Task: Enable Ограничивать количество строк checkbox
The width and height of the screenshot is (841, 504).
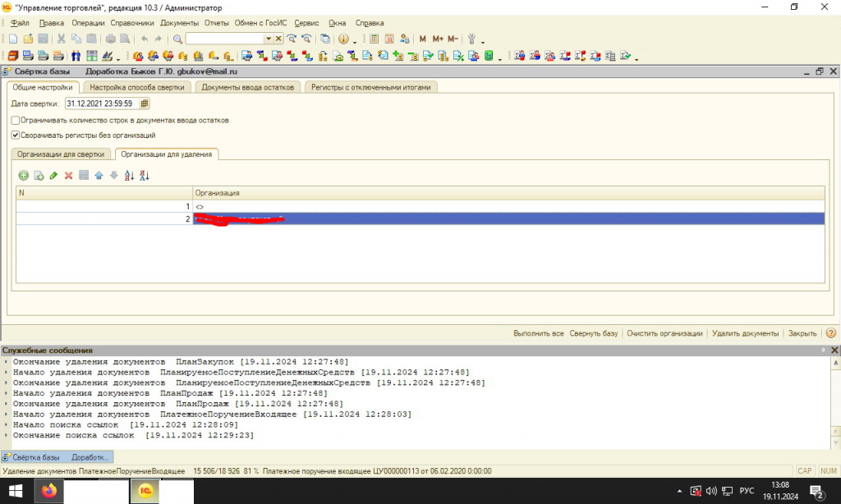Action: (16, 121)
